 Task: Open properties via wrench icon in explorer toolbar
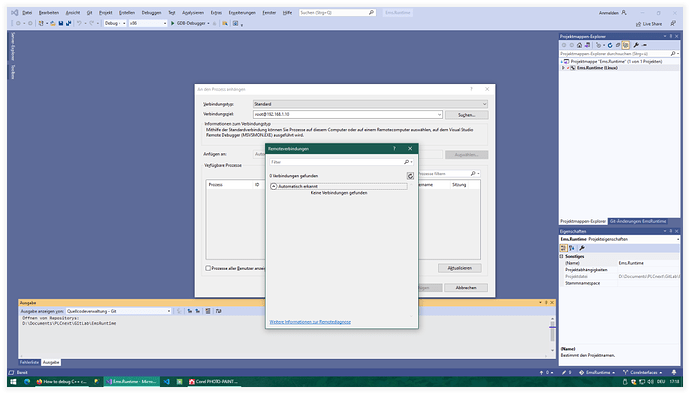click(636, 45)
